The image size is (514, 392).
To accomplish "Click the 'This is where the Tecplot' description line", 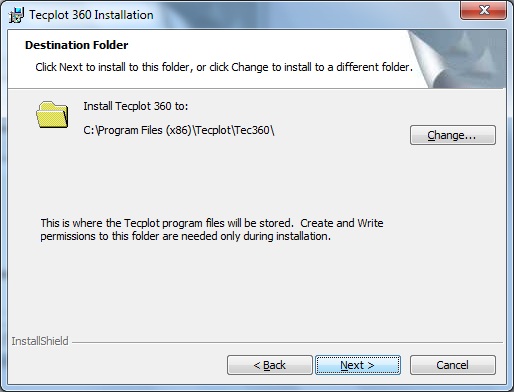I will click(212, 223).
